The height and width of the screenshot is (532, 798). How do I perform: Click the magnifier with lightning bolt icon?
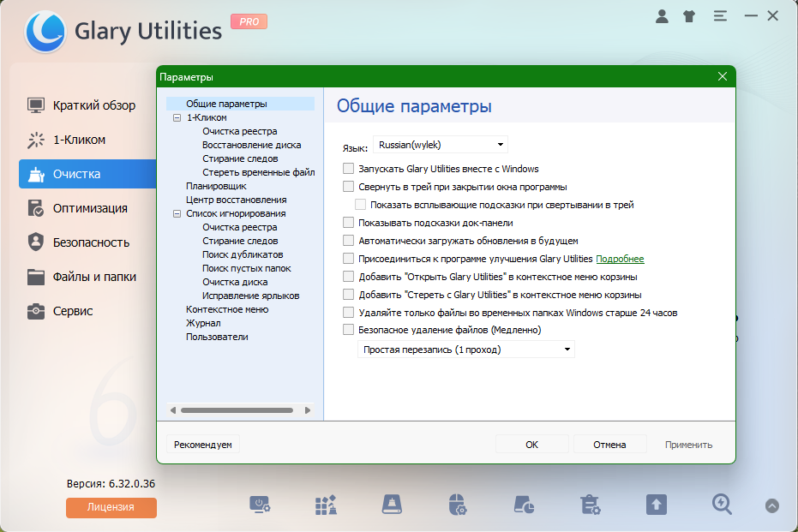click(722, 505)
